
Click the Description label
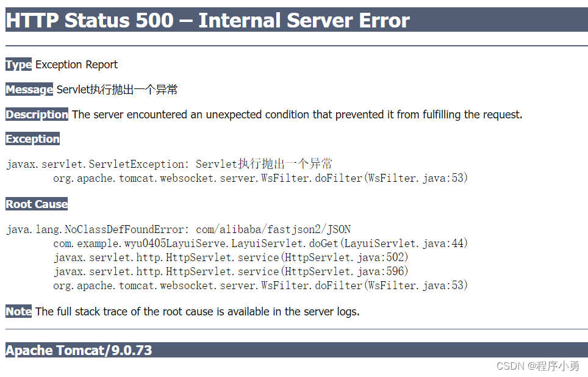[37, 114]
